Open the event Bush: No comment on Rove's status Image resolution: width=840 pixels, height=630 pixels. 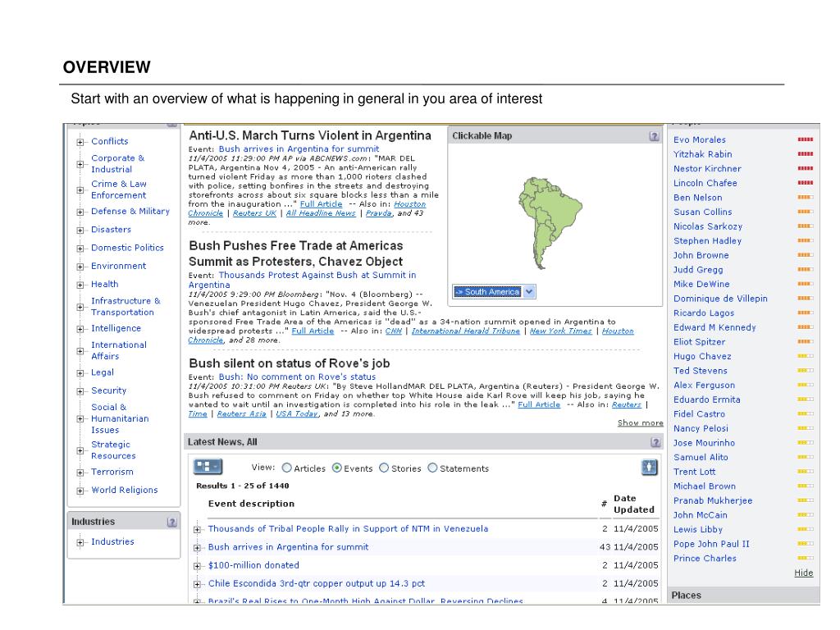pos(297,377)
